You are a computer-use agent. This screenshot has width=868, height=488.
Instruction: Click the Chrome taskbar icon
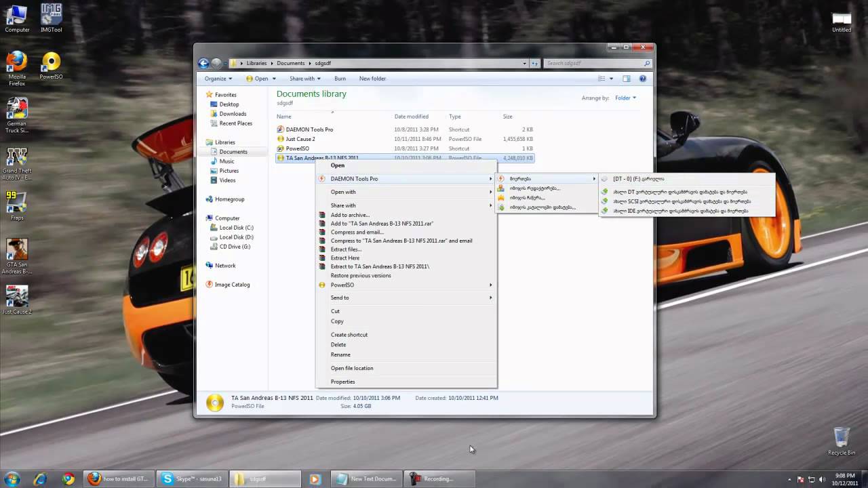[x=68, y=479]
